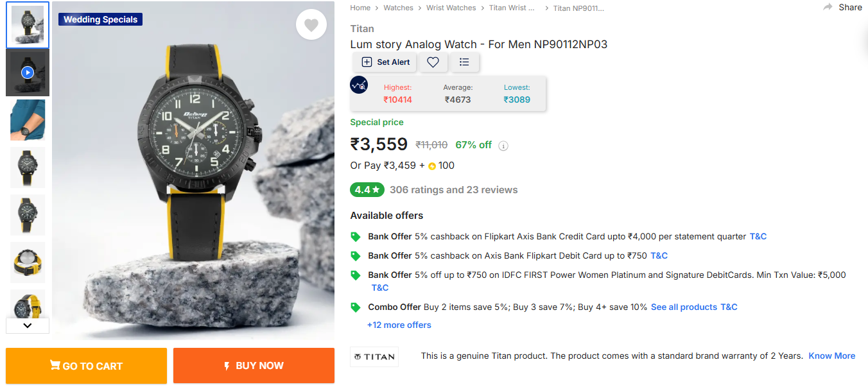Play the product video thumbnail

[27, 73]
